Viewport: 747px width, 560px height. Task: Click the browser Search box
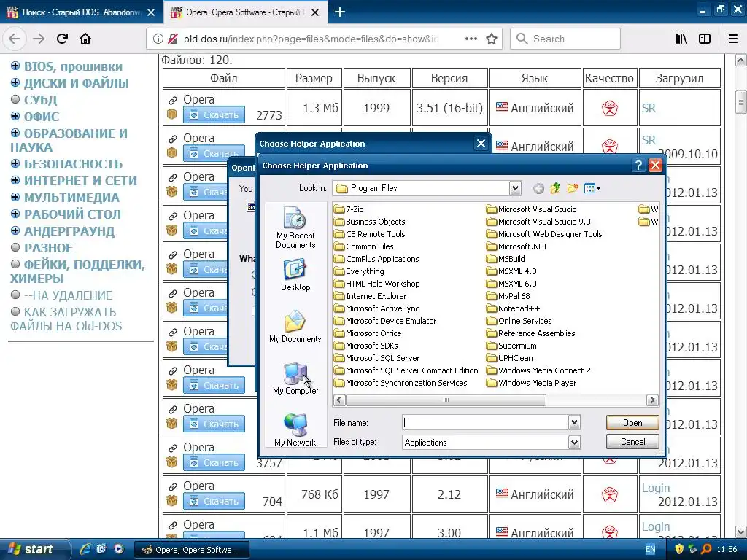click(x=565, y=39)
